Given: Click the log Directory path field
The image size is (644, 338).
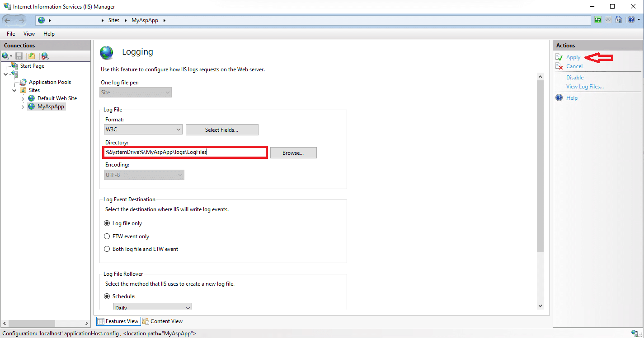Looking at the screenshot, I should (185, 153).
